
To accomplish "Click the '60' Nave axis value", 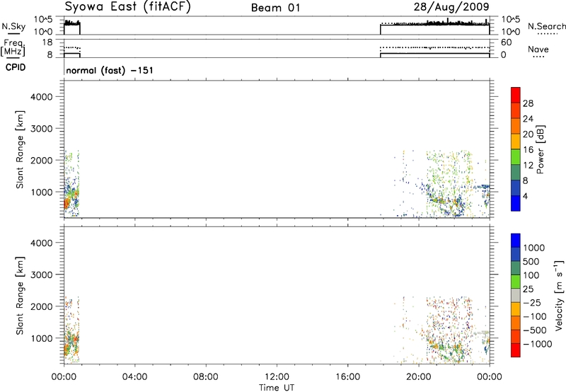I will click(506, 42).
